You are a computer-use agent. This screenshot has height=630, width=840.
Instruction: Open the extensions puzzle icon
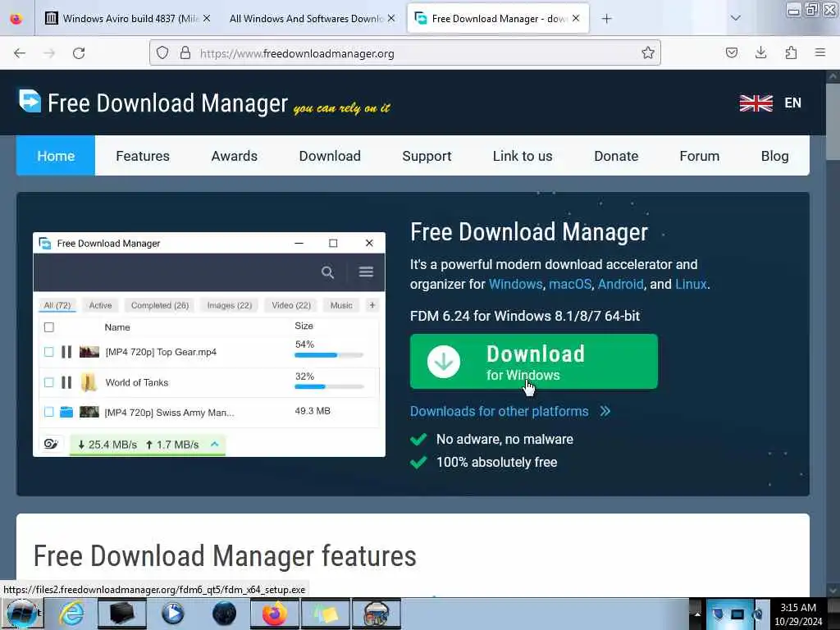click(791, 52)
